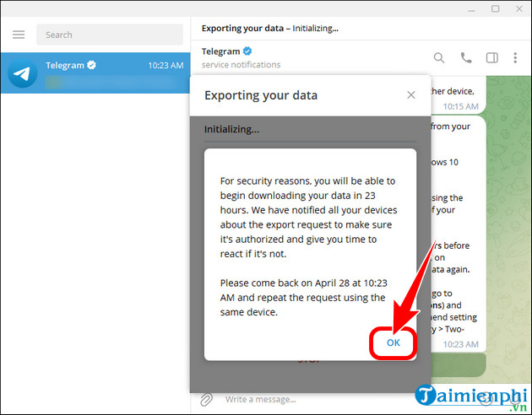Screen dimensions: 532x415
Task: Expand the three-dot chat options menu
Action: point(515,58)
